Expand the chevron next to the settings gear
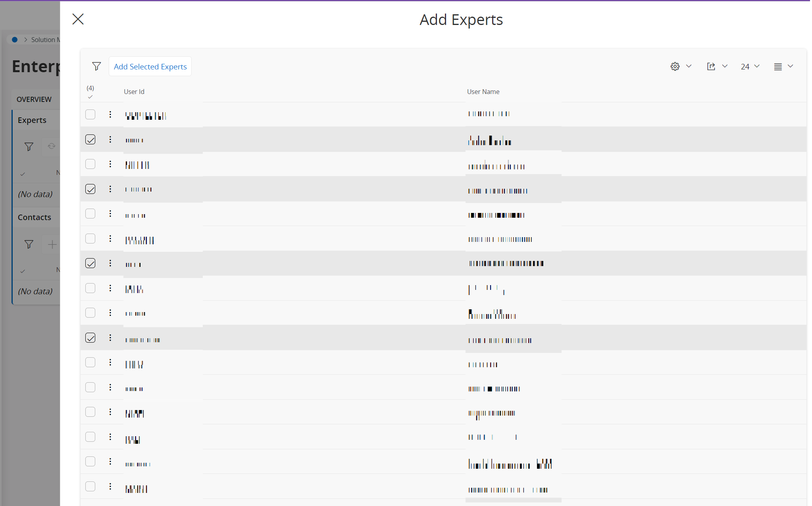Viewport: 812px width, 506px height. (689, 66)
